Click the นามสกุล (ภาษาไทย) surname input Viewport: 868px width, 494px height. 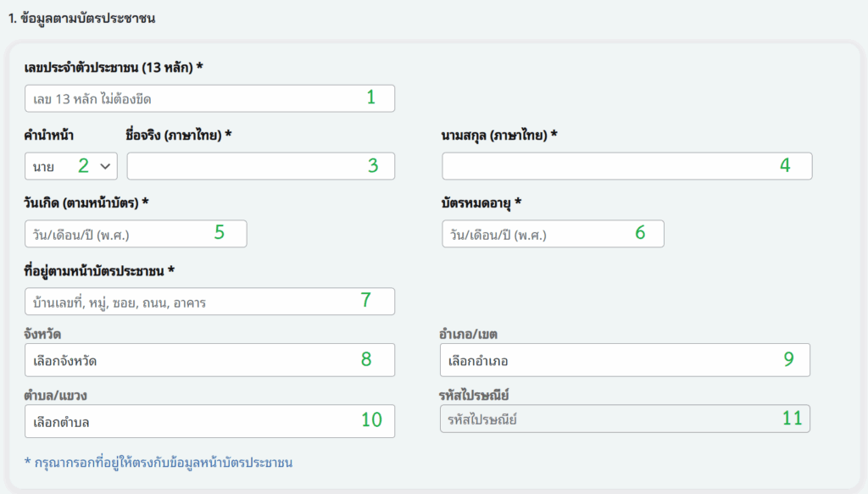coord(626,166)
